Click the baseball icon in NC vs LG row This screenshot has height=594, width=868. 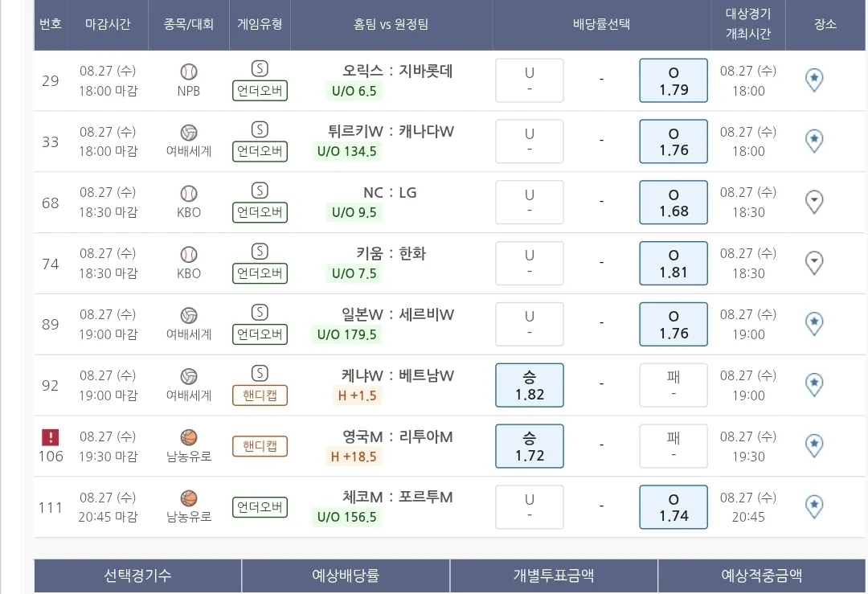[x=189, y=194]
